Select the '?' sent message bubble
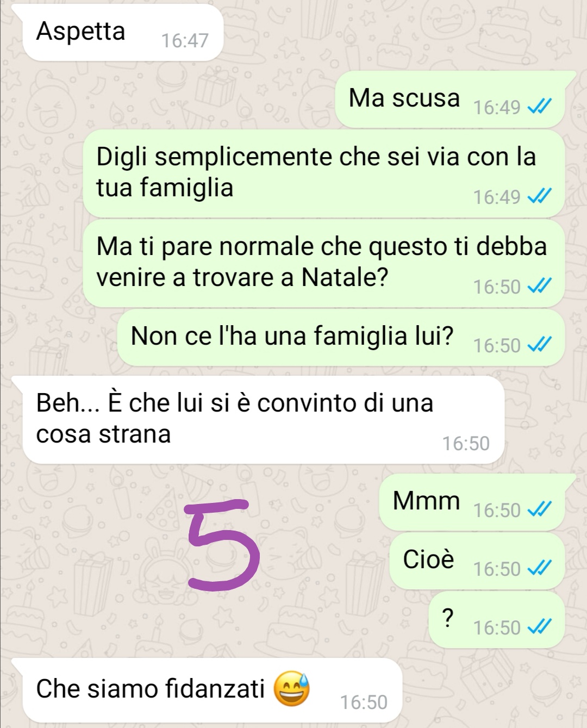The width and height of the screenshot is (587, 728). point(497,620)
